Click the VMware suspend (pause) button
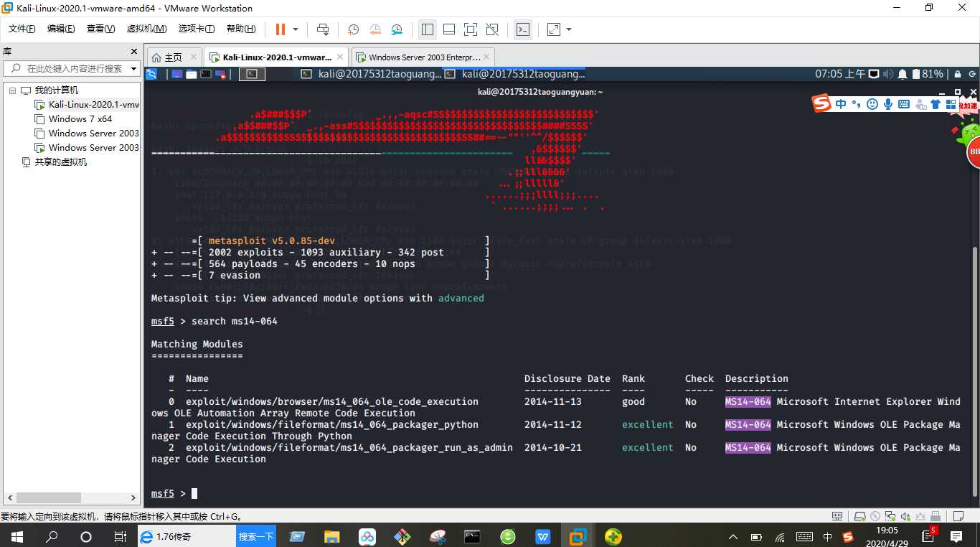The image size is (980, 547). (x=281, y=29)
